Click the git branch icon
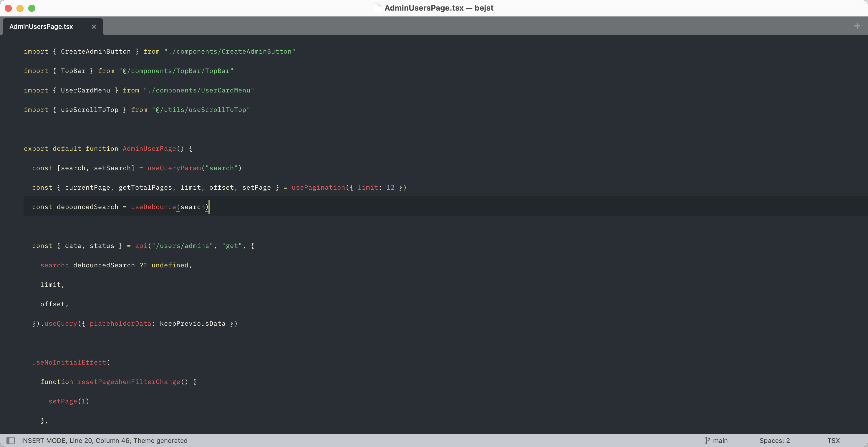The image size is (868, 447). (x=707, y=440)
